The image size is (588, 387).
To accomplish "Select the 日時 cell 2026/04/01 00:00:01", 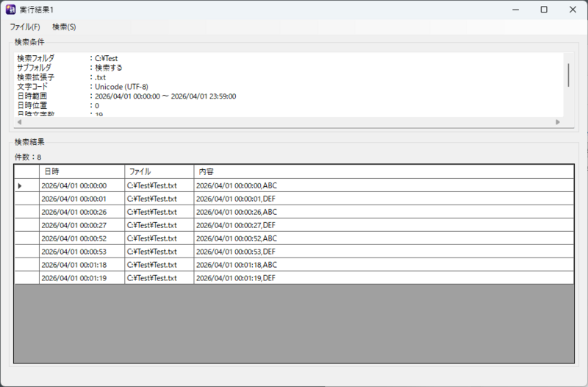I will pyautogui.click(x=82, y=199).
